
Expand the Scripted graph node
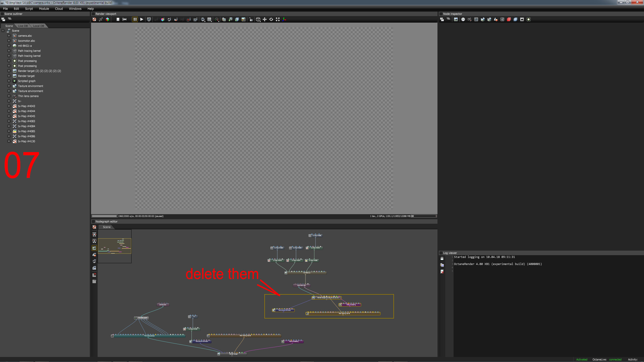(9, 81)
